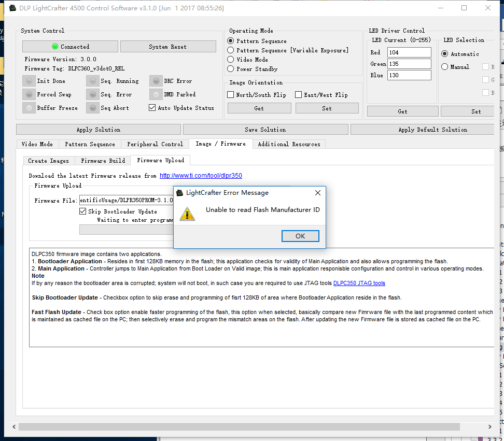This screenshot has width=504, height=441.
Task: Click the Seq. Running status indicator
Action: (x=93, y=81)
